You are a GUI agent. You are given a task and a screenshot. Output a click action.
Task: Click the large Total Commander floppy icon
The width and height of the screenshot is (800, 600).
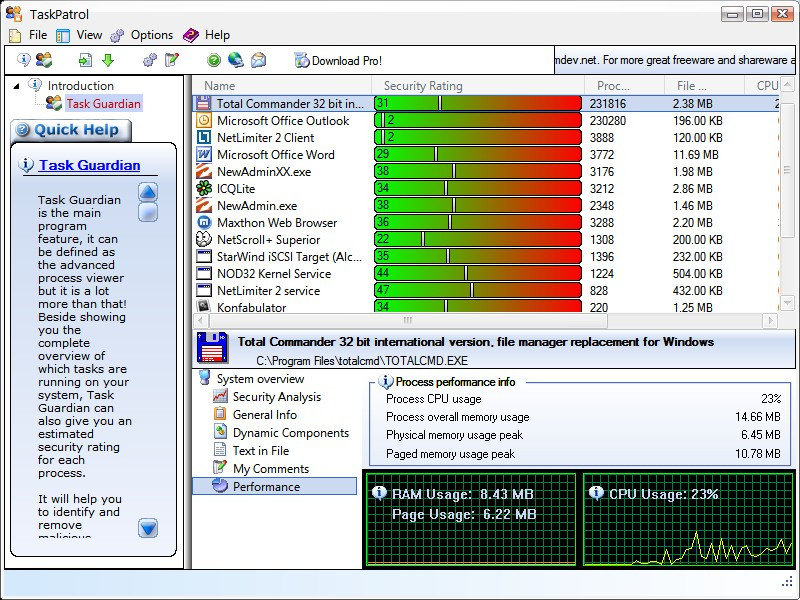click(x=212, y=347)
